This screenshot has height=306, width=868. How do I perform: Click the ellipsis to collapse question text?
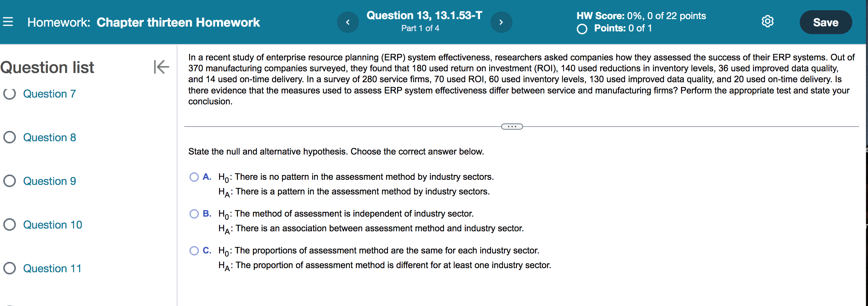click(x=511, y=126)
